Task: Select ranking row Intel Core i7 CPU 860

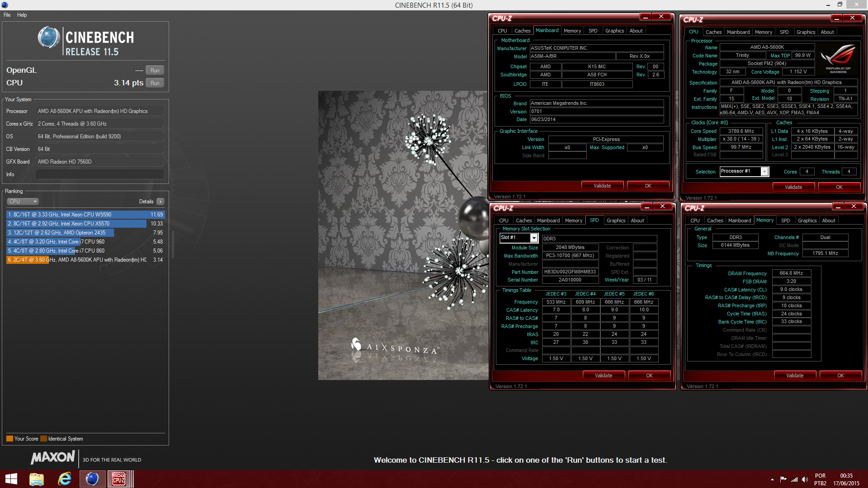Action: click(85, 251)
